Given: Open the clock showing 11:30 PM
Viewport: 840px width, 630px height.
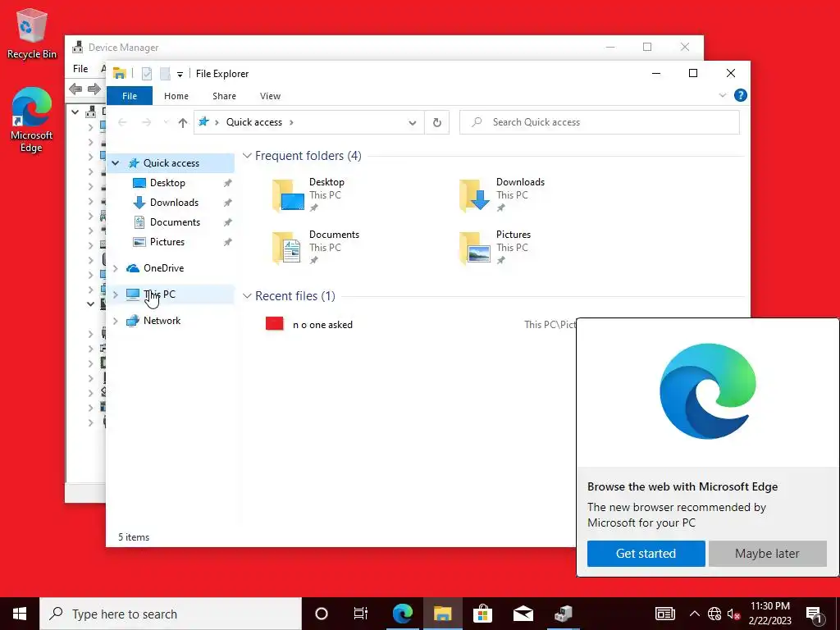Looking at the screenshot, I should pos(769,614).
